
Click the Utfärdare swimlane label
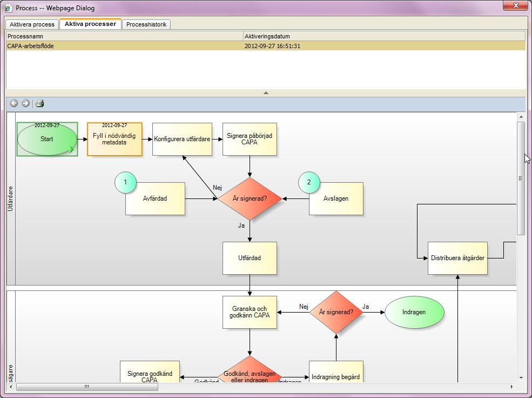click(10, 198)
